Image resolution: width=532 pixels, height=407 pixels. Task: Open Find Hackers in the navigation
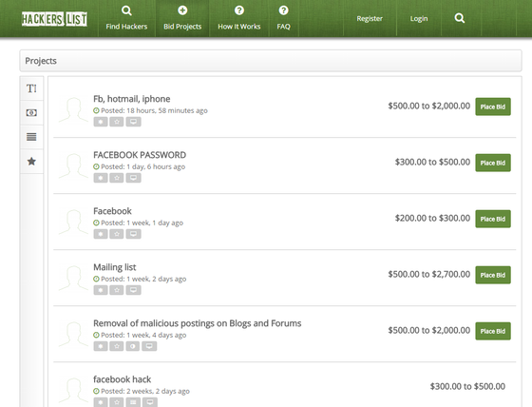[x=126, y=18]
